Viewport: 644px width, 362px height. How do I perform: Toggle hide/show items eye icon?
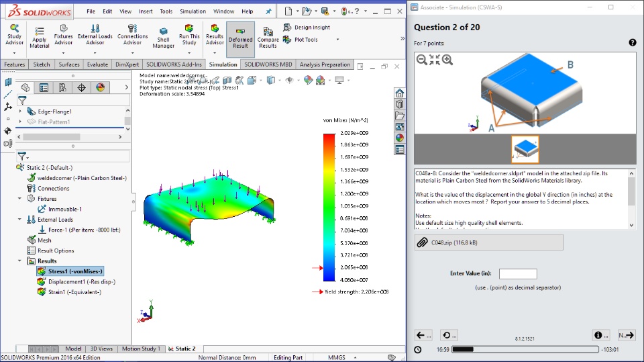[290, 80]
